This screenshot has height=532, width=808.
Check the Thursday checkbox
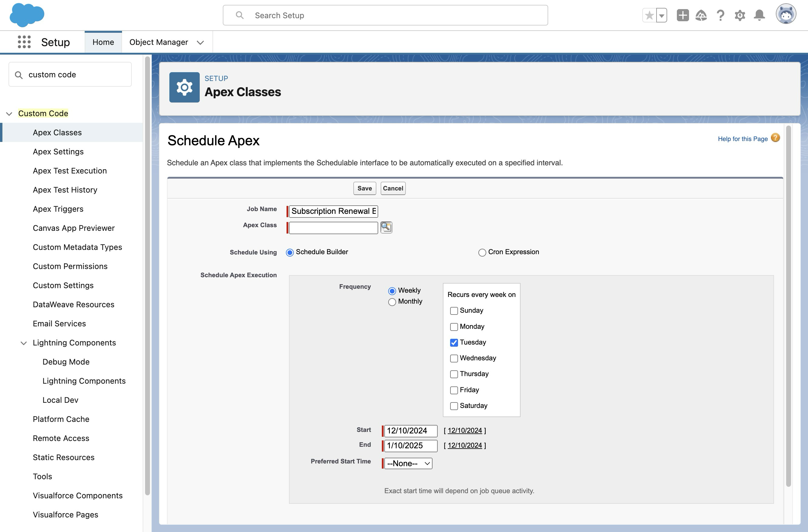(454, 374)
